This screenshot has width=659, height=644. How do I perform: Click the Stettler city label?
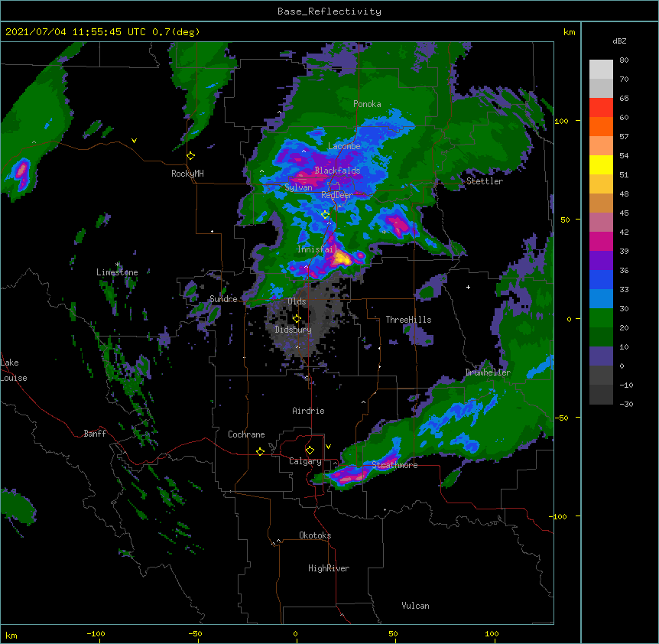click(x=485, y=181)
